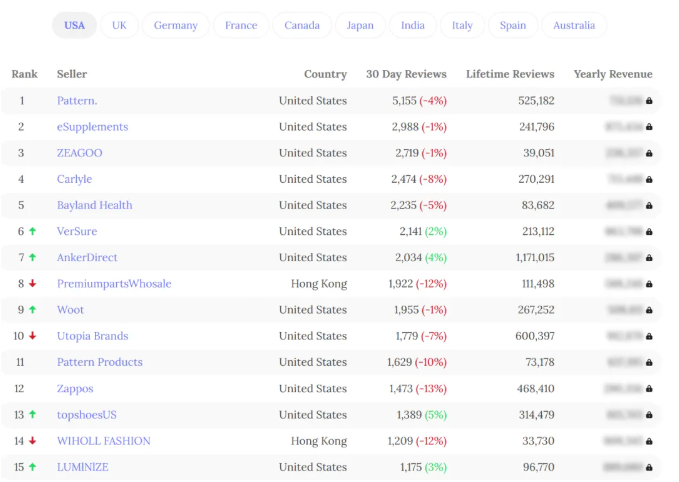This screenshot has width=679, height=482.
Task: Open the eSupplements seller page
Action: pos(93,127)
